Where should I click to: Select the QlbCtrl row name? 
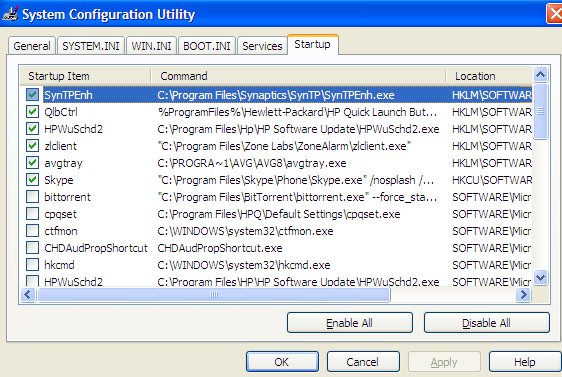pyautogui.click(x=61, y=112)
